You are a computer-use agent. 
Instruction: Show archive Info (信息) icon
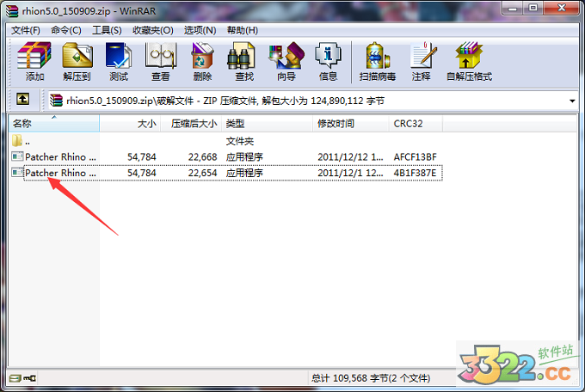328,61
